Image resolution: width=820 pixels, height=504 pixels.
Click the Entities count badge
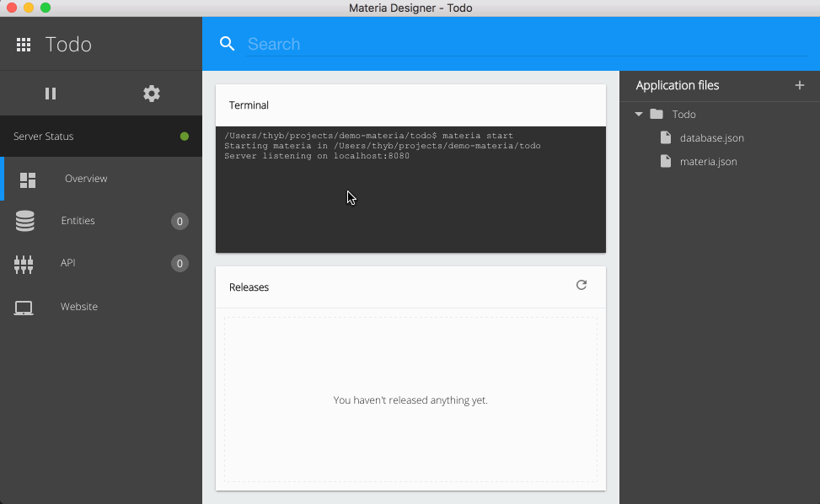(180, 221)
